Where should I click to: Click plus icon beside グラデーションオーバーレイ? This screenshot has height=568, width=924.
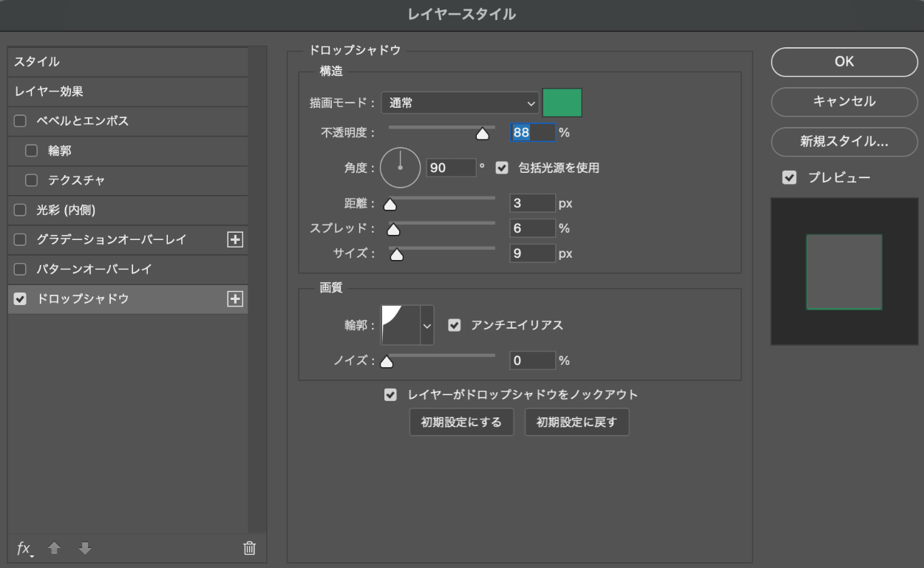click(235, 239)
